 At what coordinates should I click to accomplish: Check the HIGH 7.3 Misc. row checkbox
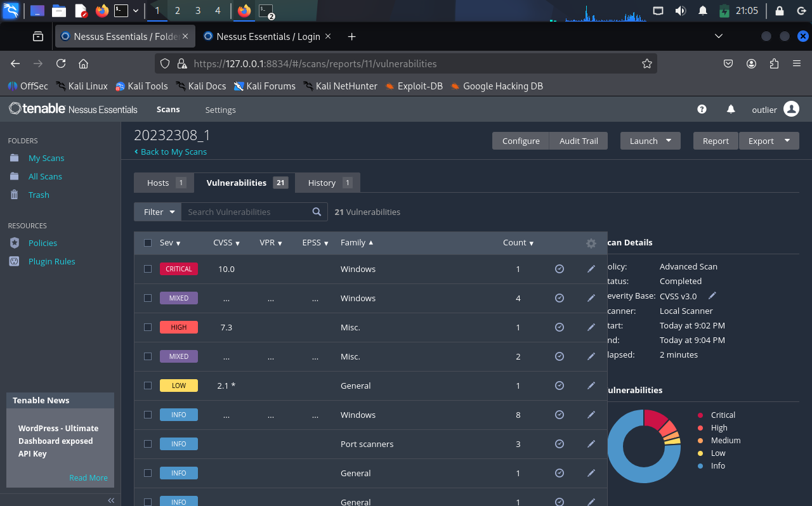(148, 327)
